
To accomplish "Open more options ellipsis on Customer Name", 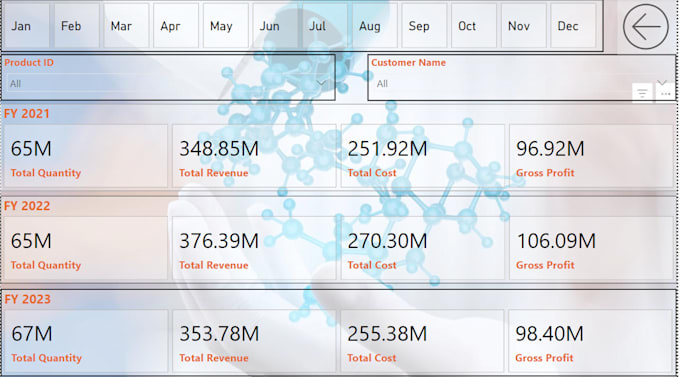I will coord(666,93).
